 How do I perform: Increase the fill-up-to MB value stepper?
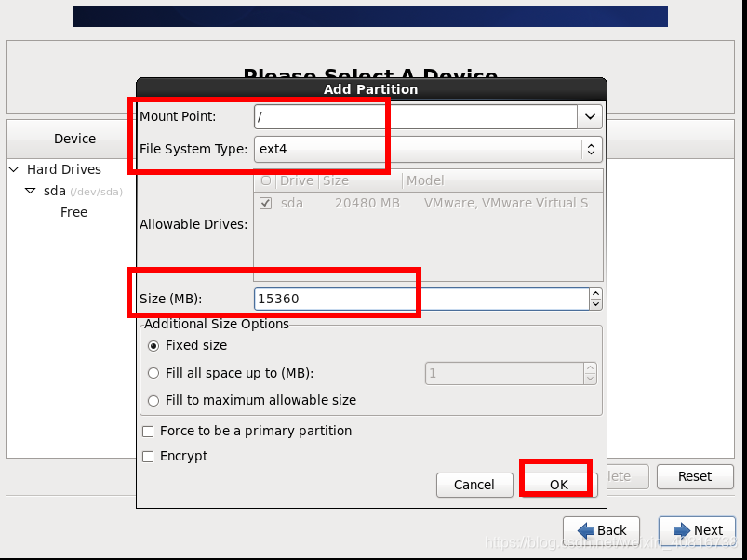590,368
